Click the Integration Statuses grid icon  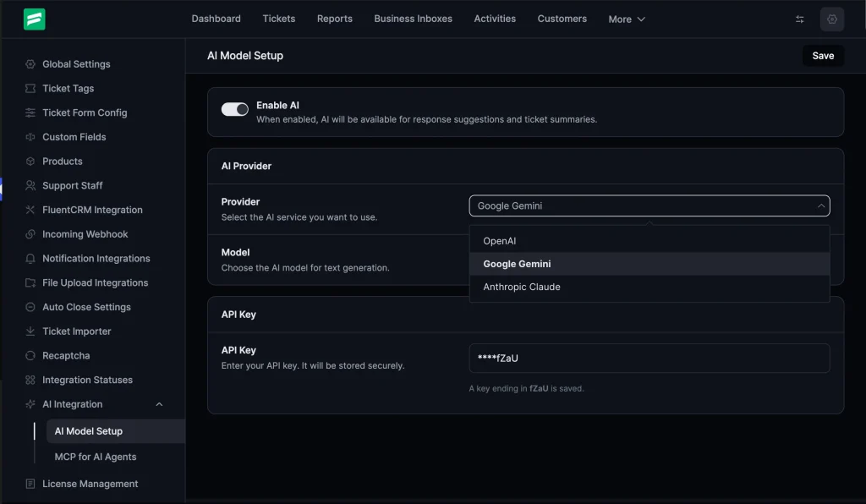(x=30, y=380)
